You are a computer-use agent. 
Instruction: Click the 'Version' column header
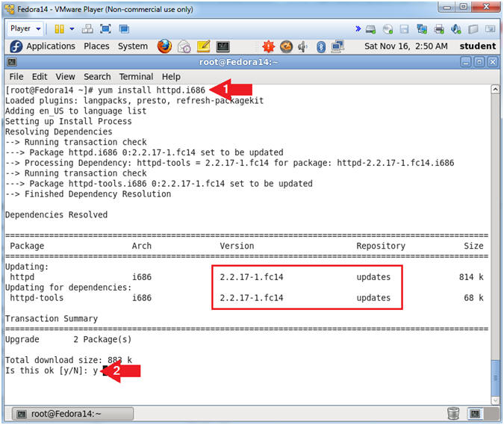coord(237,246)
